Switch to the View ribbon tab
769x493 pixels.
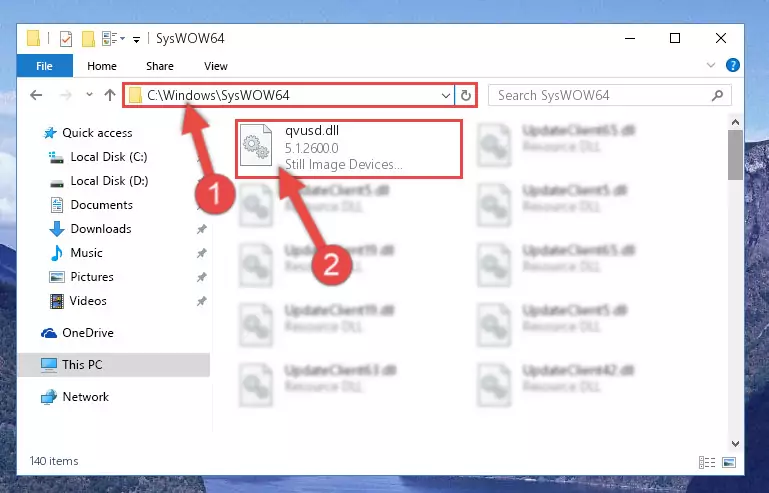pos(216,66)
